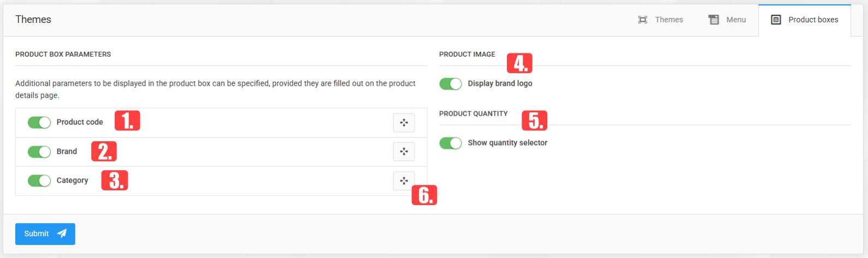The height and width of the screenshot is (258, 868).
Task: Switch to the Themes tab
Action: [660, 20]
